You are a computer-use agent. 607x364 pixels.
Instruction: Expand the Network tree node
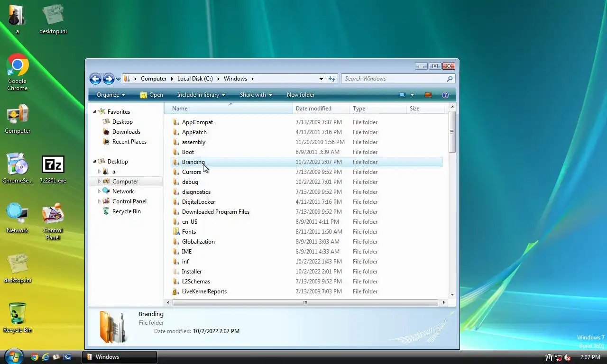[x=100, y=191]
